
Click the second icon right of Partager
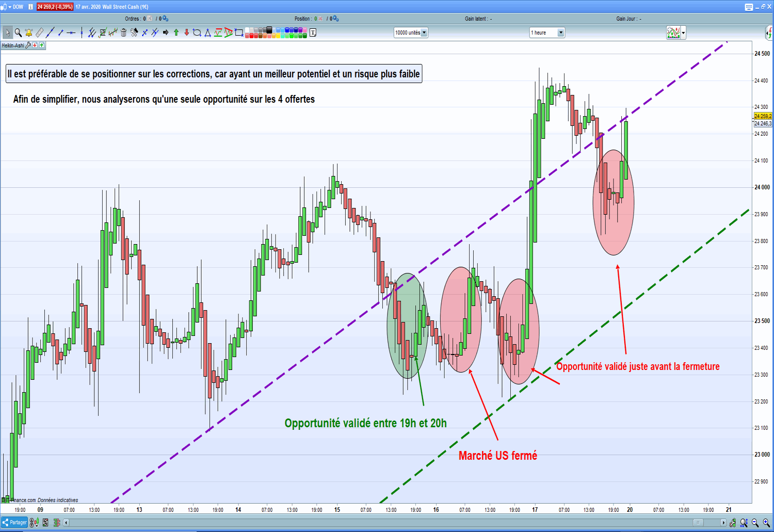45,523
